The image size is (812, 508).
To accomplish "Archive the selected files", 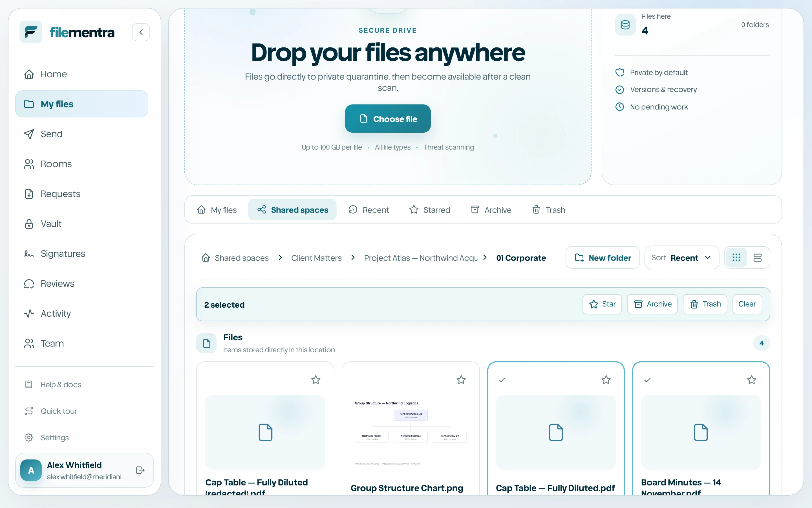I will click(x=652, y=304).
